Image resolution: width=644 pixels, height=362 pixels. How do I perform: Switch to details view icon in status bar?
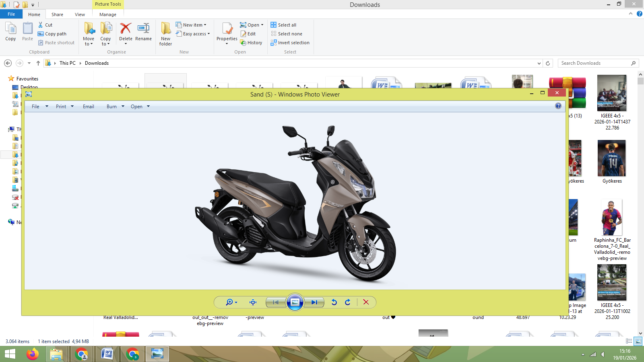click(x=629, y=341)
